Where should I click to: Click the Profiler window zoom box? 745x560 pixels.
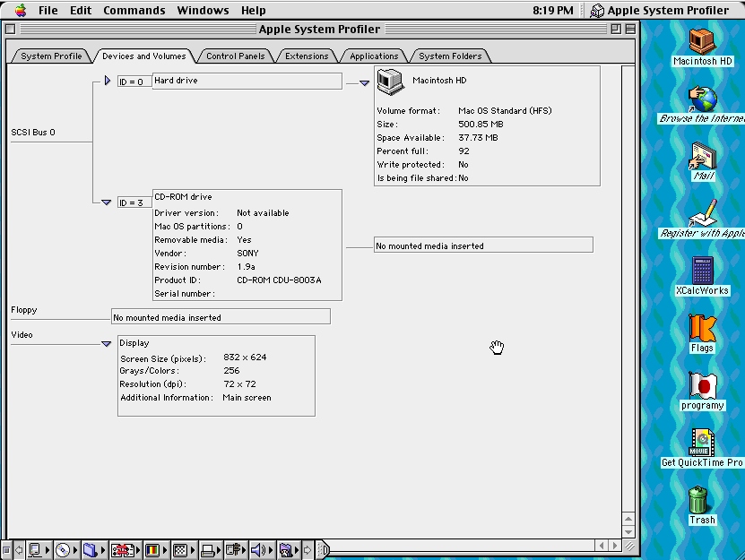(616, 29)
